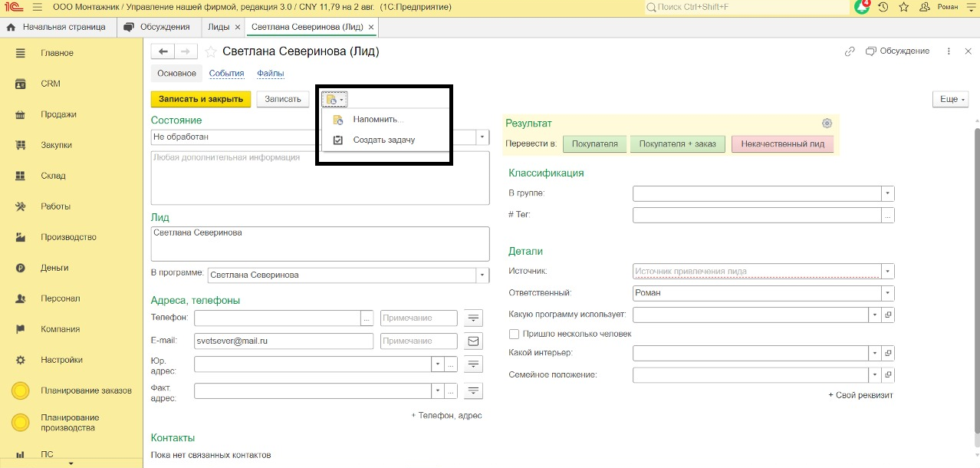Choose Создать задачу menu item
Viewport: 980px width, 468px height.
386,140
